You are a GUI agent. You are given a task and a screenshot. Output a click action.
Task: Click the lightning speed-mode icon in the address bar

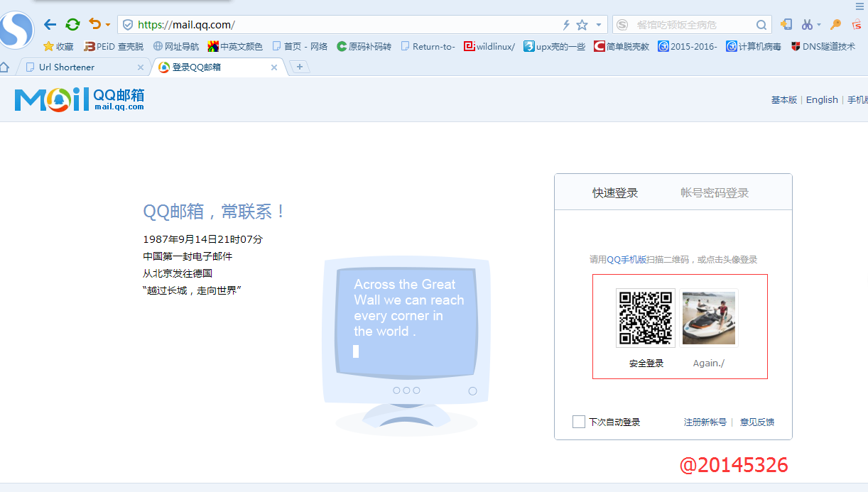566,25
